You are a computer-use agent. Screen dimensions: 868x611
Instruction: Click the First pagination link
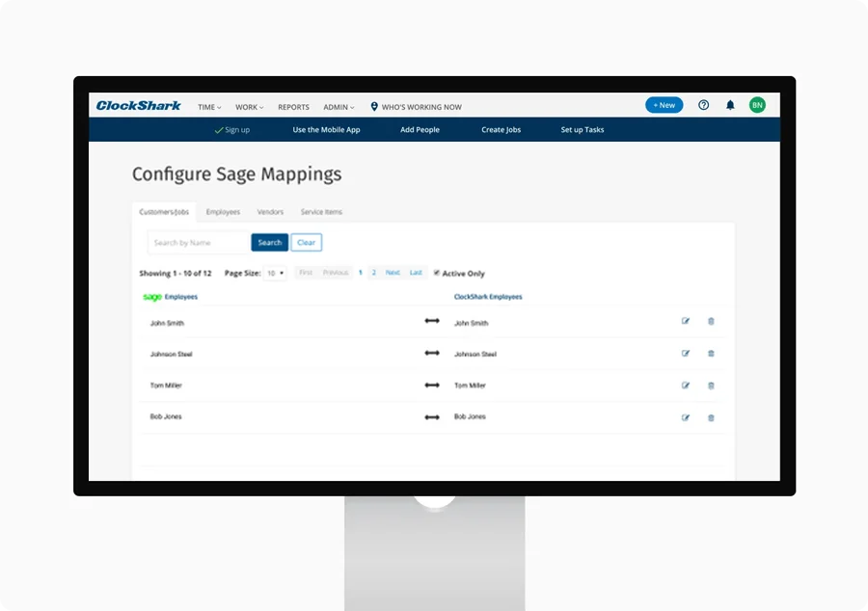[x=306, y=273]
